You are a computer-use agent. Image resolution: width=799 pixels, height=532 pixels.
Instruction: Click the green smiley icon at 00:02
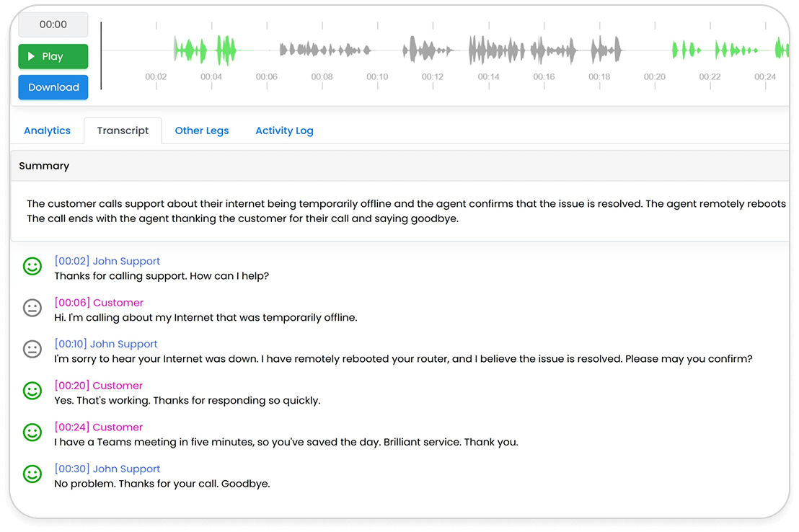tap(32, 267)
